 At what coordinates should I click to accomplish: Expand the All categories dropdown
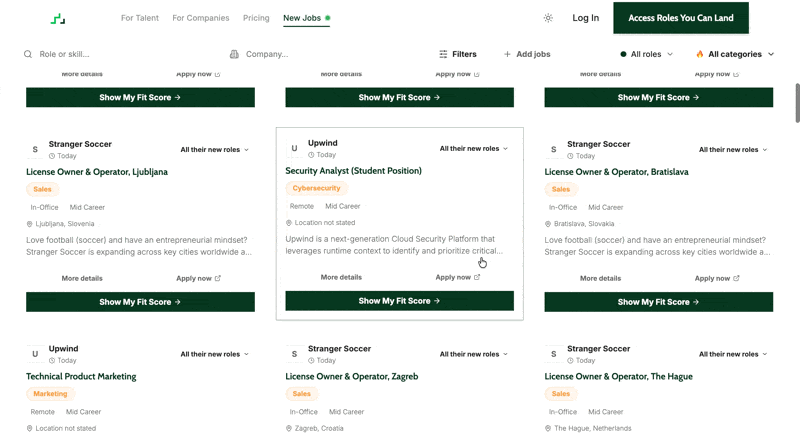pyautogui.click(x=735, y=54)
